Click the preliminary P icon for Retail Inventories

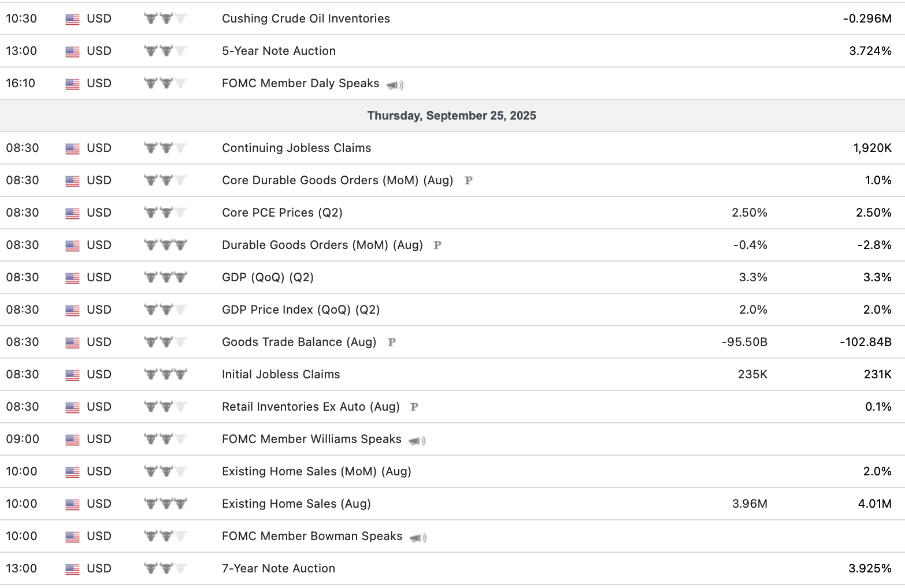tap(414, 407)
